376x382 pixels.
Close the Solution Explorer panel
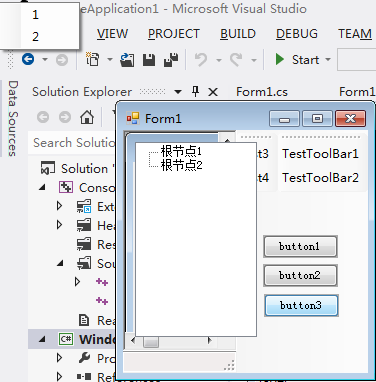(x=213, y=92)
